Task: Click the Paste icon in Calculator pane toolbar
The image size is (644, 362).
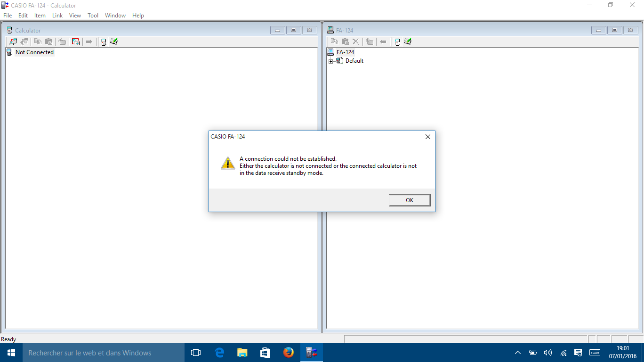Action: [x=48, y=41]
